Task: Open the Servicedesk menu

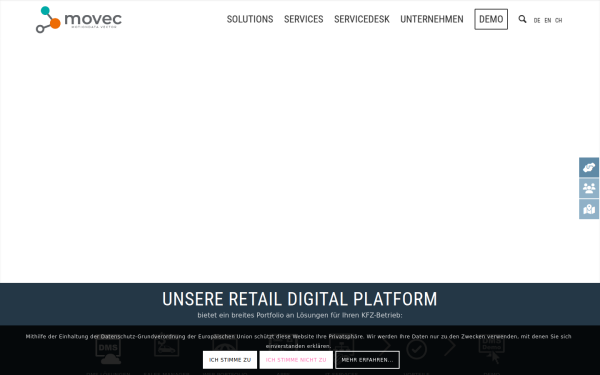Action: tap(362, 19)
